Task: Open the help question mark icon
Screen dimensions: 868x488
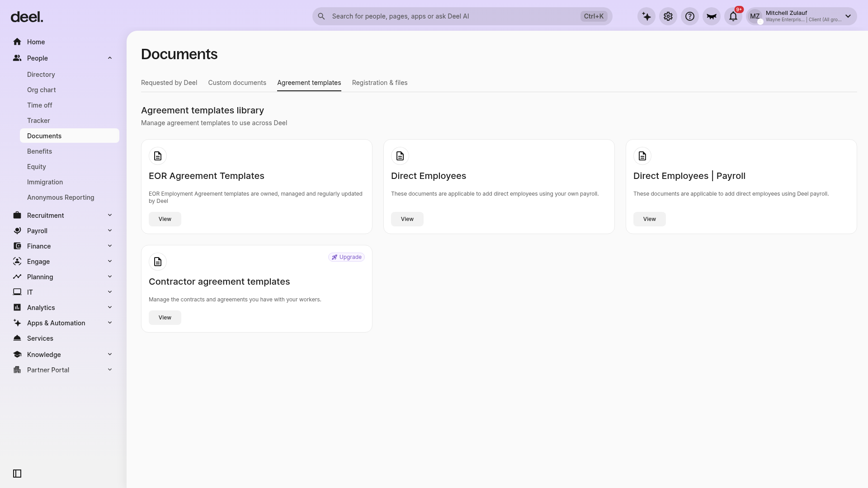Action: [x=690, y=16]
